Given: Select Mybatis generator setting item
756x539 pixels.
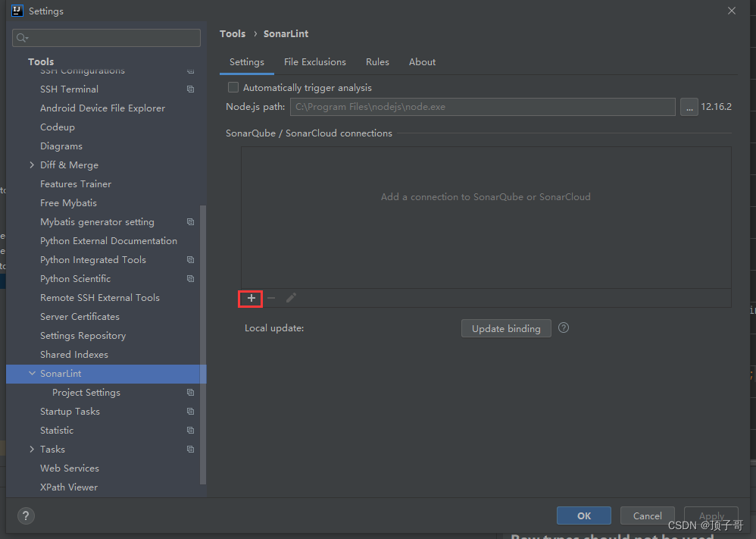Looking at the screenshot, I should [98, 222].
